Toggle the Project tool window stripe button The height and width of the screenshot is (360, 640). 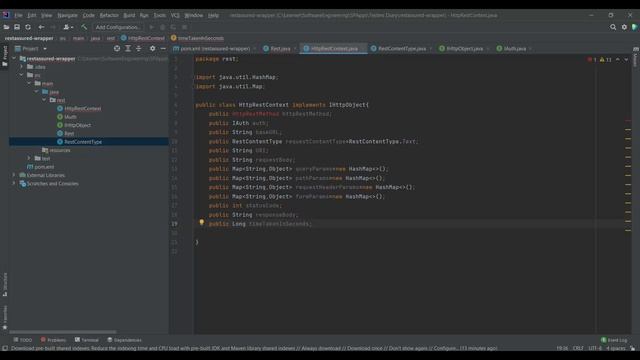5,56
